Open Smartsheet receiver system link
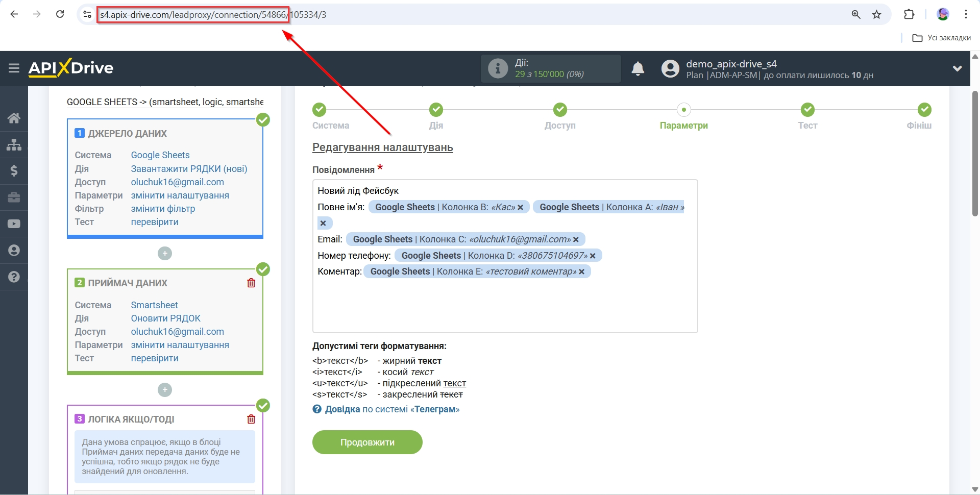Image resolution: width=980 pixels, height=495 pixels. coord(154,305)
